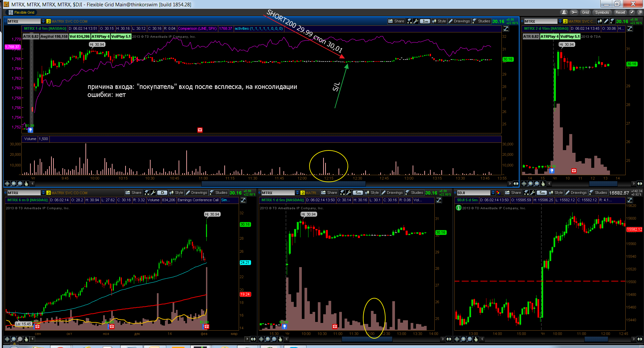This screenshot has width=644, height=348.
Task: Open Studies dropdown in main chart toolbar
Action: click(481, 21)
